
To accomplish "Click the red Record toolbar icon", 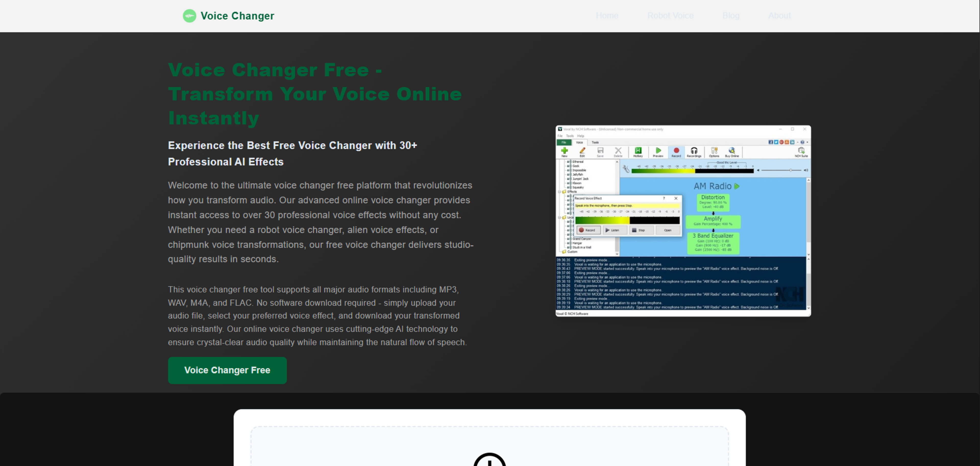I will click(x=676, y=151).
